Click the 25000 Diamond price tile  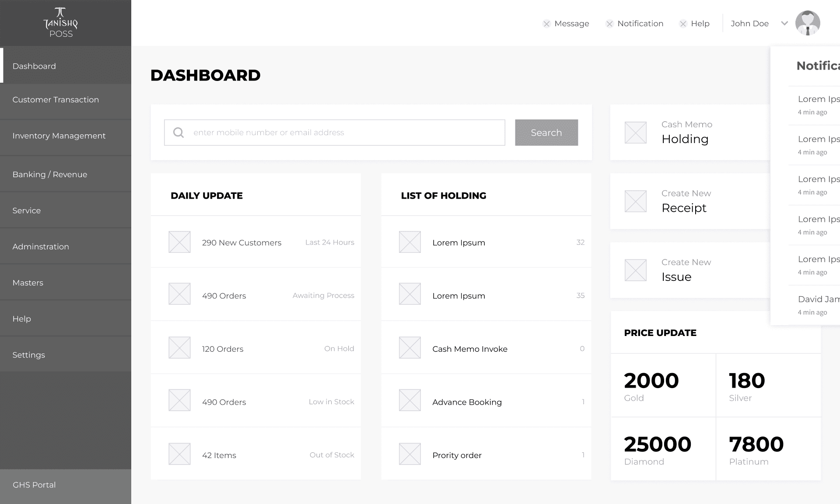[663, 449]
